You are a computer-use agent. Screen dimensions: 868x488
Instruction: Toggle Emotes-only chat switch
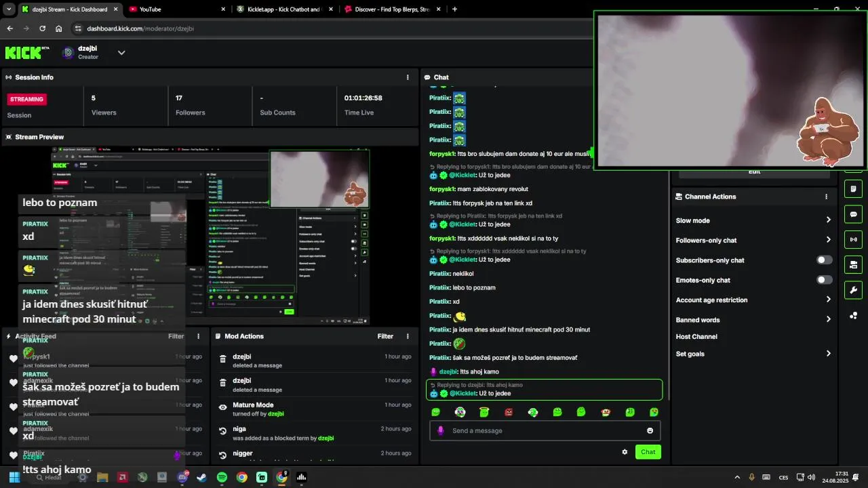pyautogui.click(x=824, y=280)
